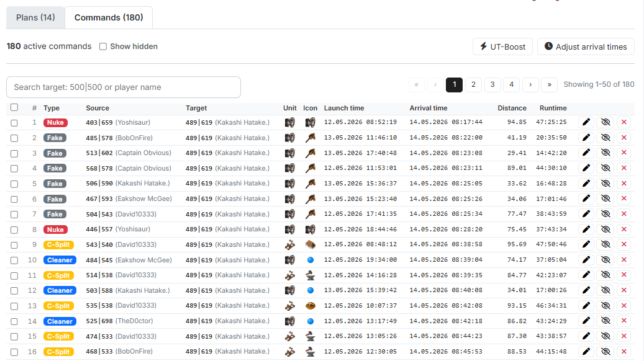Viewport: 644px width, 361px height.
Task: Hide command 14 via crossed eye icon
Action: coord(605,321)
